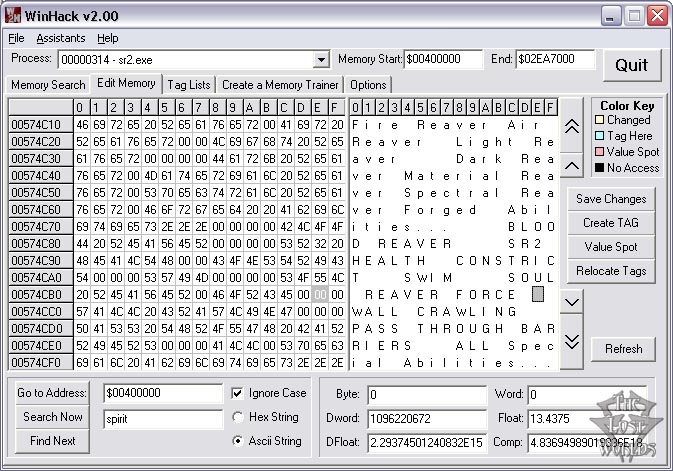The image size is (673, 471).
Task: Toggle the Ignore Case checkbox
Action: point(237,393)
